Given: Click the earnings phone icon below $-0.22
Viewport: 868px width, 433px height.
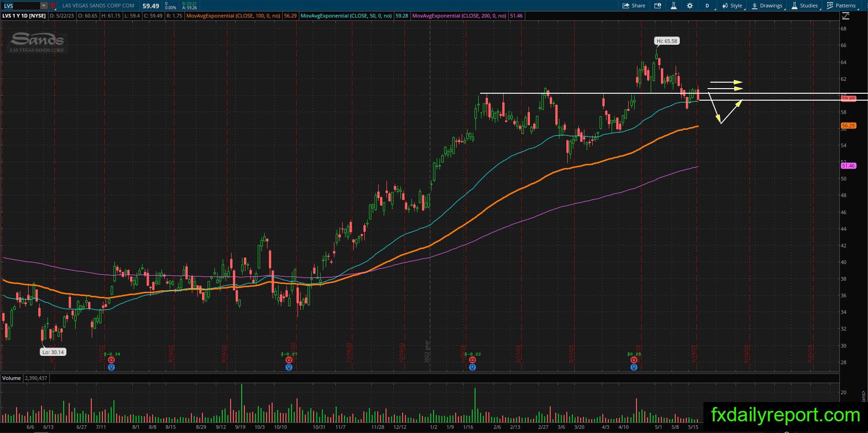Looking at the screenshot, I should pyautogui.click(x=472, y=360).
